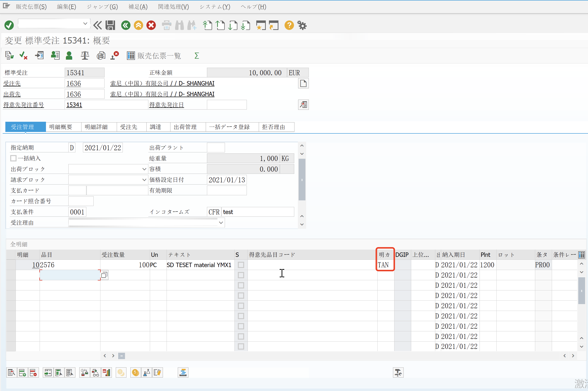Click the 得意先発注日 label link
Viewport: 588px width, 391px height.
coord(167,105)
